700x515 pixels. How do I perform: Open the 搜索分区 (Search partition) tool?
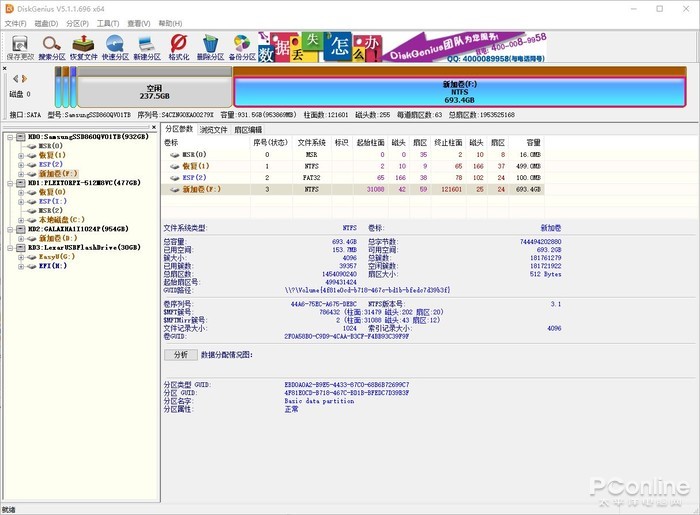click(x=52, y=48)
